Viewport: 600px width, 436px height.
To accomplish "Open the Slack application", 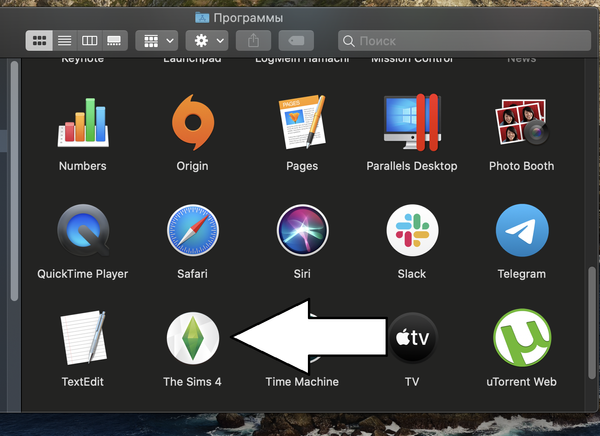I will (x=411, y=232).
